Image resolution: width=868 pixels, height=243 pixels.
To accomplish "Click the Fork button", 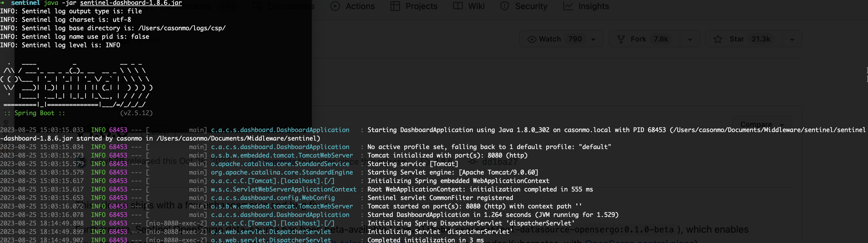I will (x=644, y=39).
